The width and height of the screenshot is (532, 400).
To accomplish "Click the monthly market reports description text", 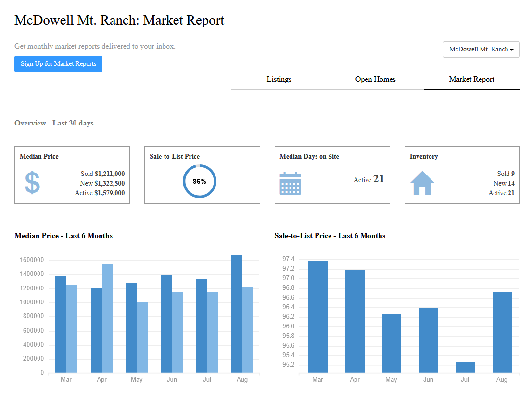I will (x=95, y=46).
